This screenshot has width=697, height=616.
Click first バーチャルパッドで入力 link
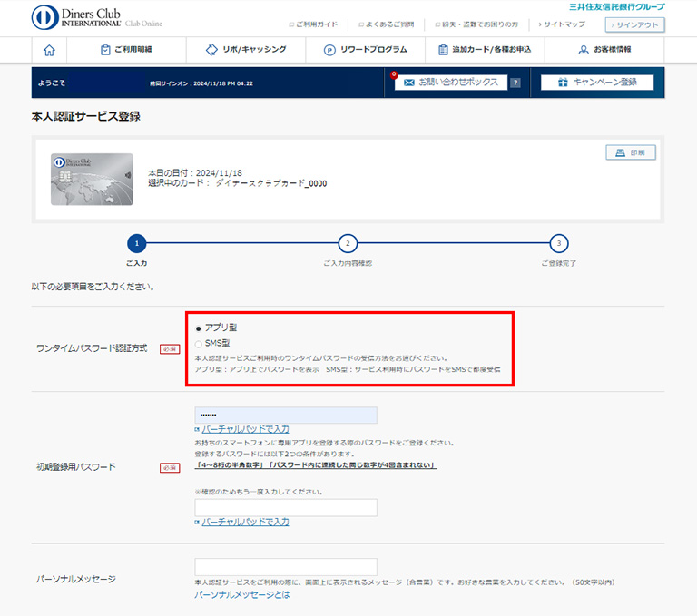[245, 428]
